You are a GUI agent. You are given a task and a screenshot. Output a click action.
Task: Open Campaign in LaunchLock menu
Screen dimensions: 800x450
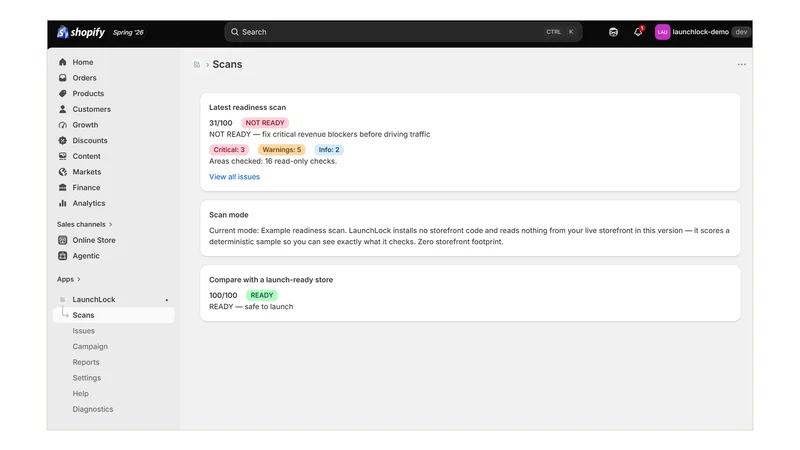pos(90,346)
